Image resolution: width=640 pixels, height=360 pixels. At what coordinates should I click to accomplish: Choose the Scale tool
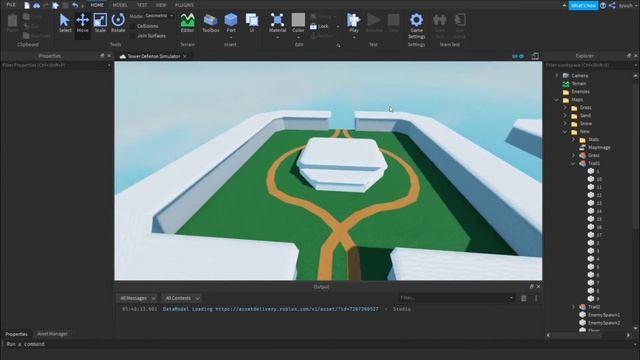click(100, 23)
